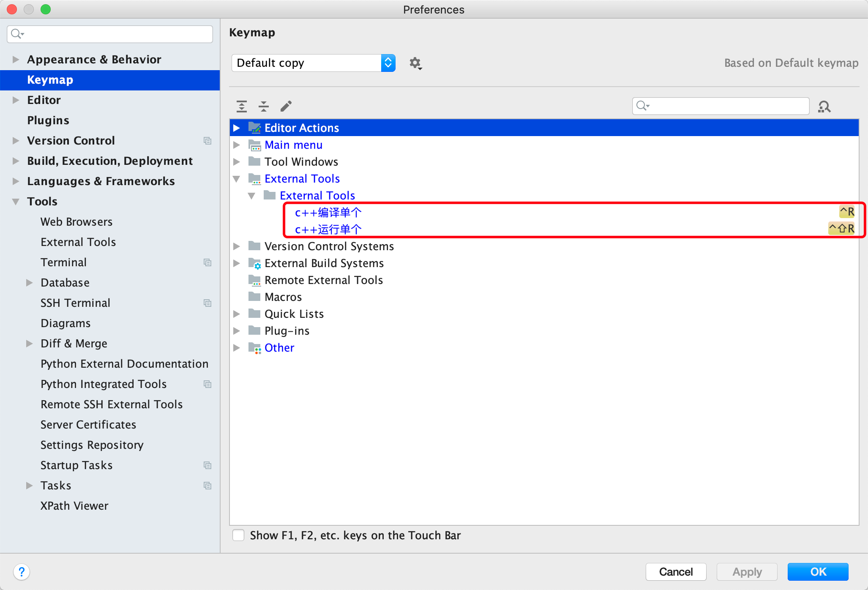Collapse the top External Tools node
The image size is (868, 590).
tap(237, 179)
